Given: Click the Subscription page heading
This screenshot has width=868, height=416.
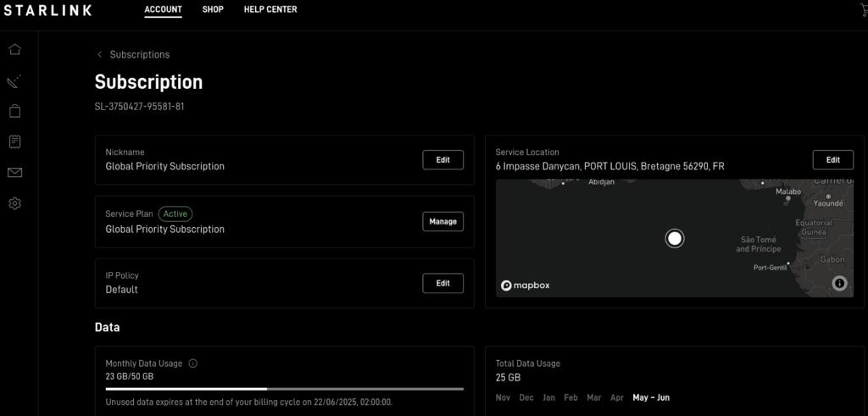Looking at the screenshot, I should (x=148, y=82).
